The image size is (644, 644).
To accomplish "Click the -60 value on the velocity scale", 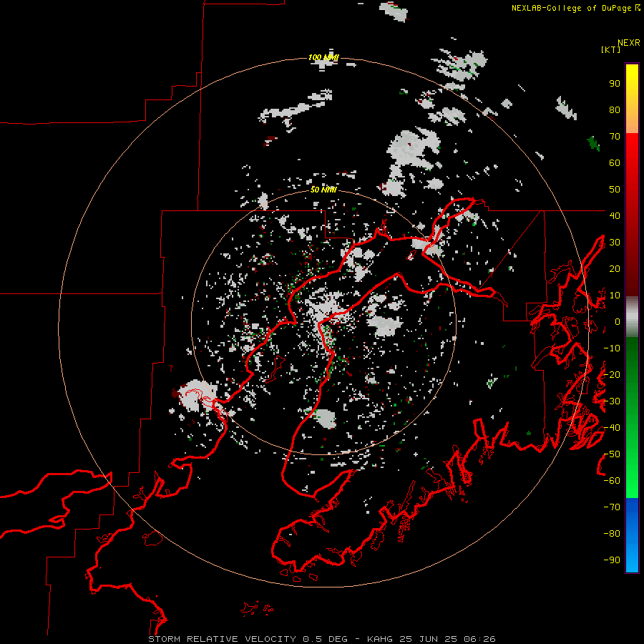I will click(612, 481).
